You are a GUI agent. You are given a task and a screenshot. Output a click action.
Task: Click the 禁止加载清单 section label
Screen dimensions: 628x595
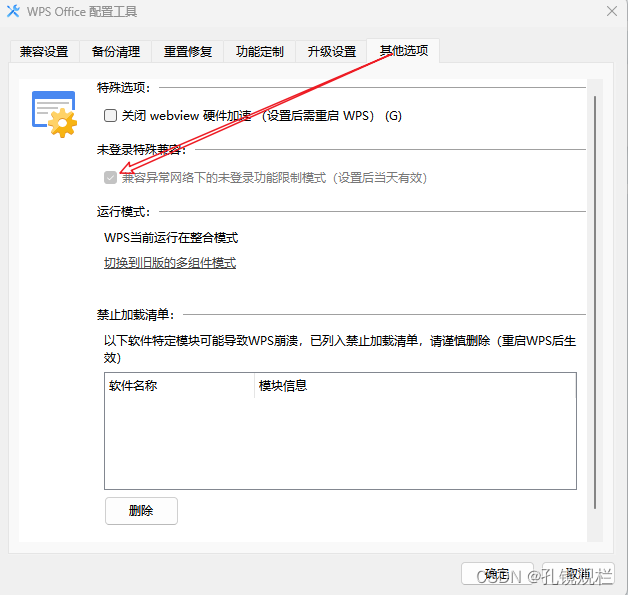(135, 315)
